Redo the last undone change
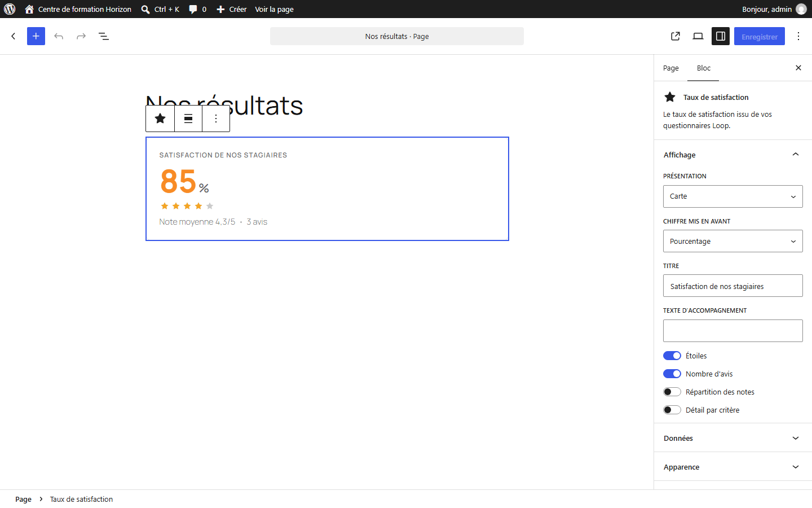Viewport: 812px width, 508px height. pos(81,36)
